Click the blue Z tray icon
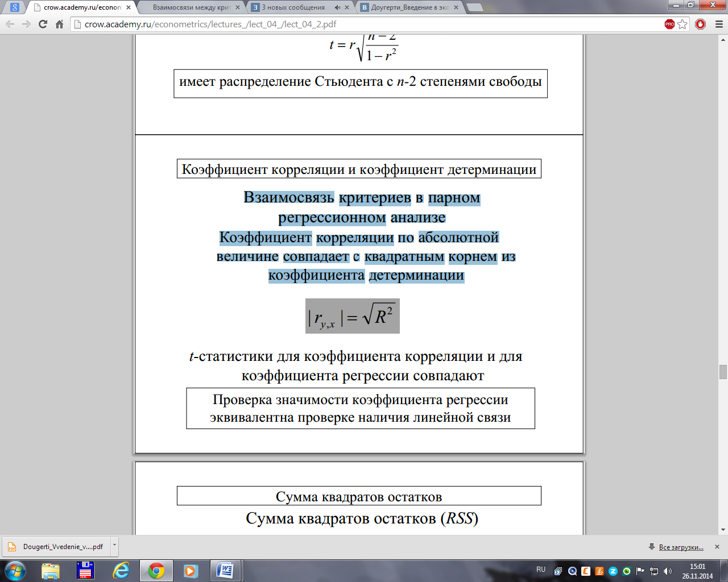The image size is (728, 582). [613, 571]
